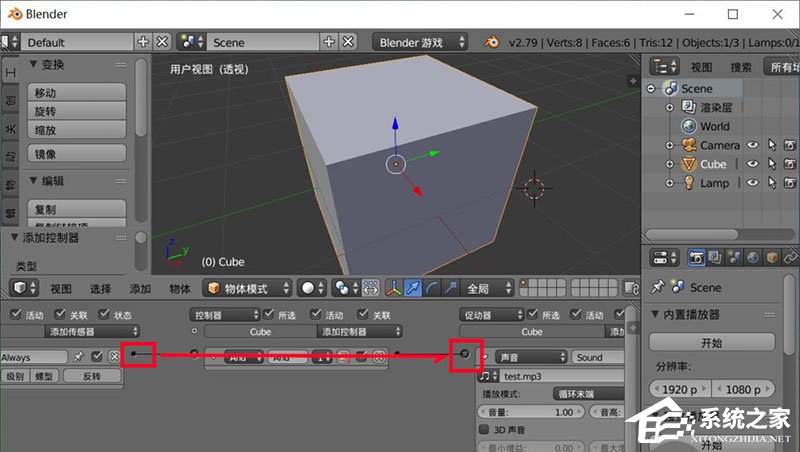Screen dimensions: 800x452
Task: Open the 添加 menu in 3D view header
Action: 140,288
